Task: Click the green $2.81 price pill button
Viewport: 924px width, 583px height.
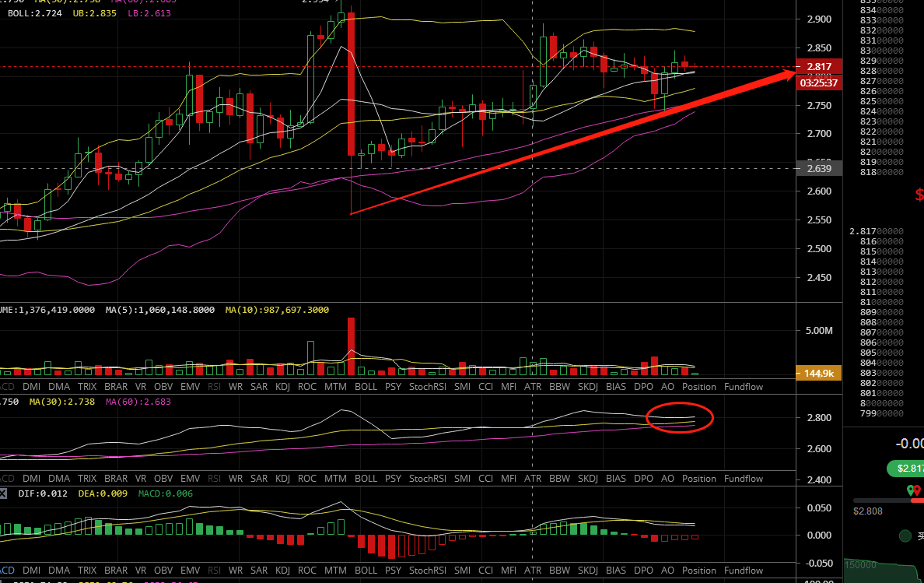Action: click(x=906, y=468)
